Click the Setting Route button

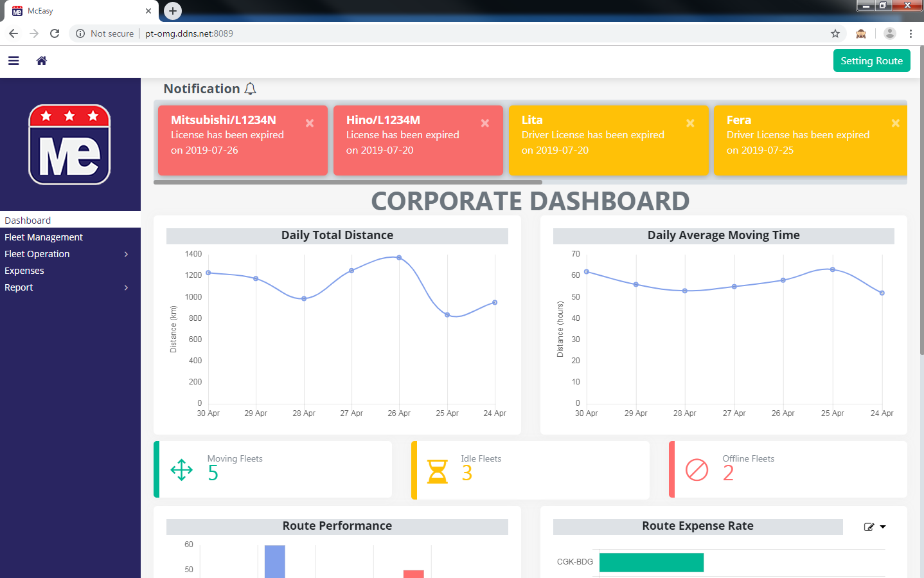click(x=871, y=60)
